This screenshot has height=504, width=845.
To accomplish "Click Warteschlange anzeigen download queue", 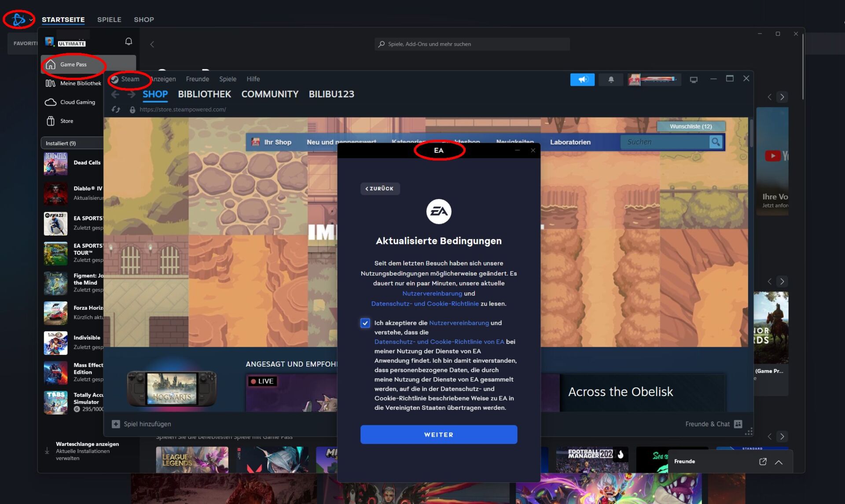I will click(87, 451).
